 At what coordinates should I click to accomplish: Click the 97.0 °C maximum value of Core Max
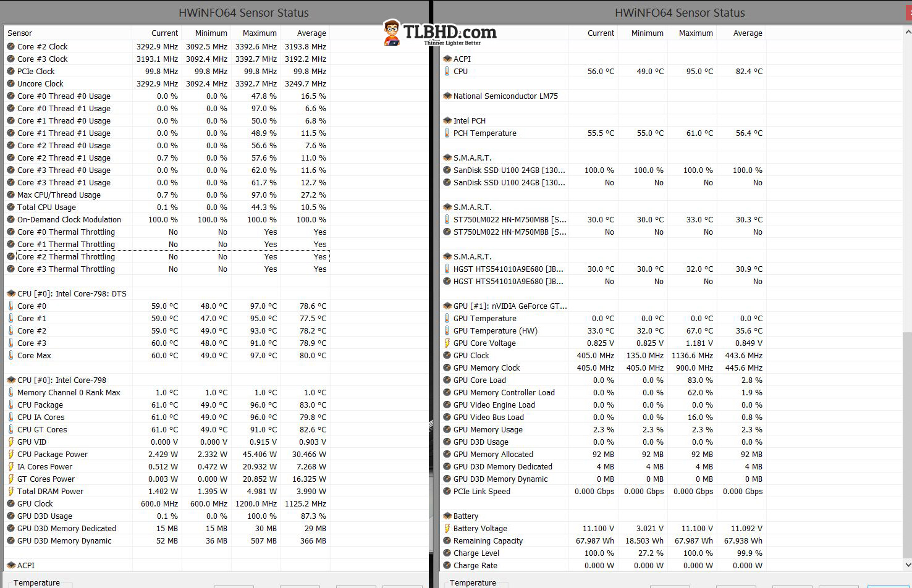263,355
